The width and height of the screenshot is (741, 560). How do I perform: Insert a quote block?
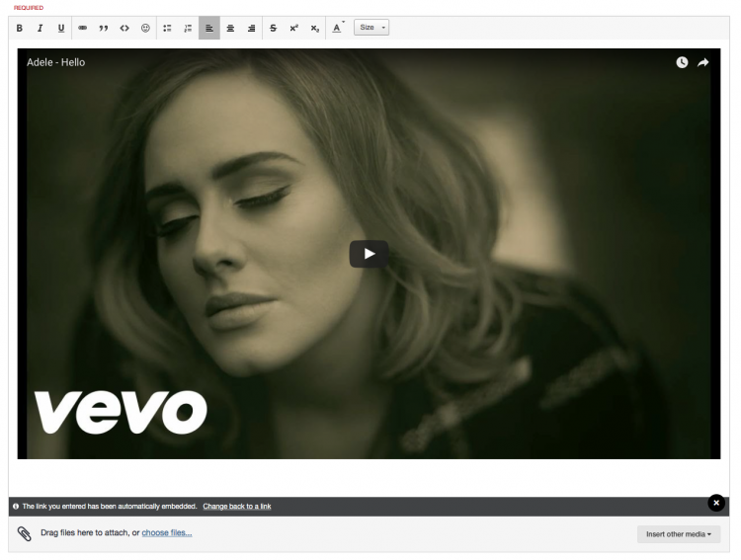(104, 28)
